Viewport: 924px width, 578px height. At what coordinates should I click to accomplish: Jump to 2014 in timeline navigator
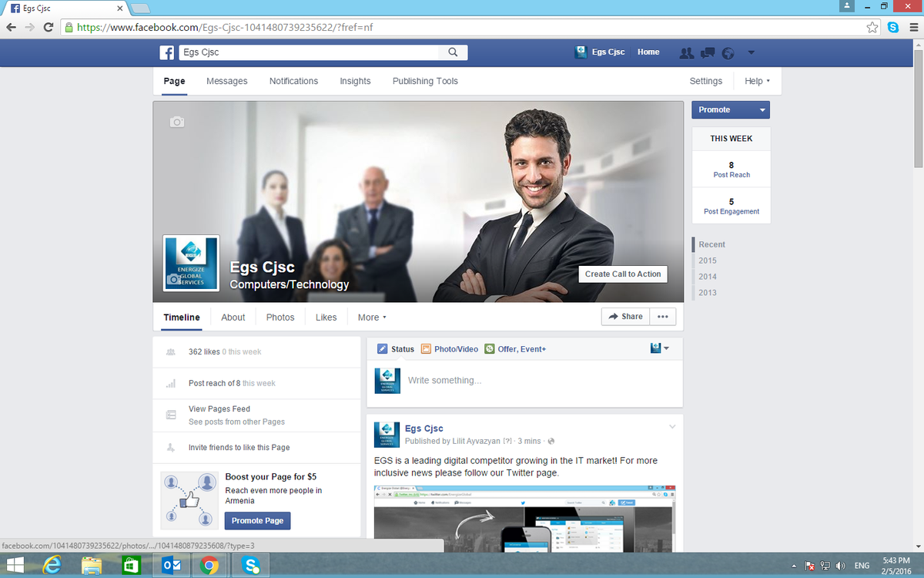pyautogui.click(x=708, y=277)
